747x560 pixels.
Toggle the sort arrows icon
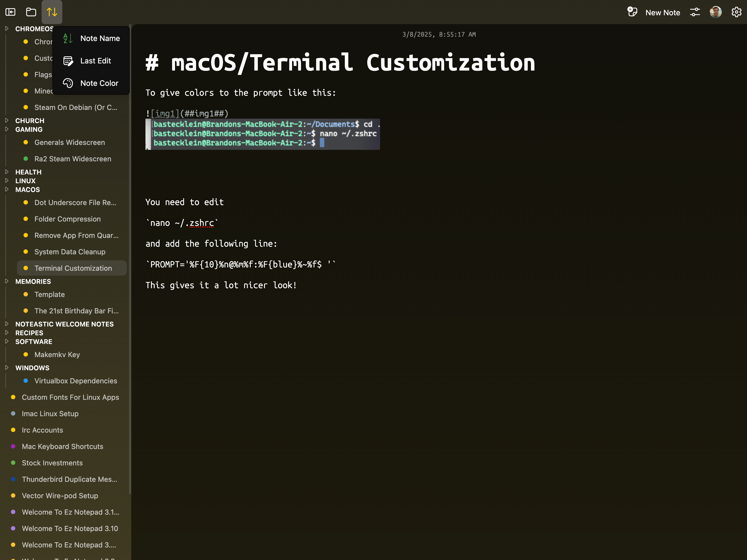[52, 12]
